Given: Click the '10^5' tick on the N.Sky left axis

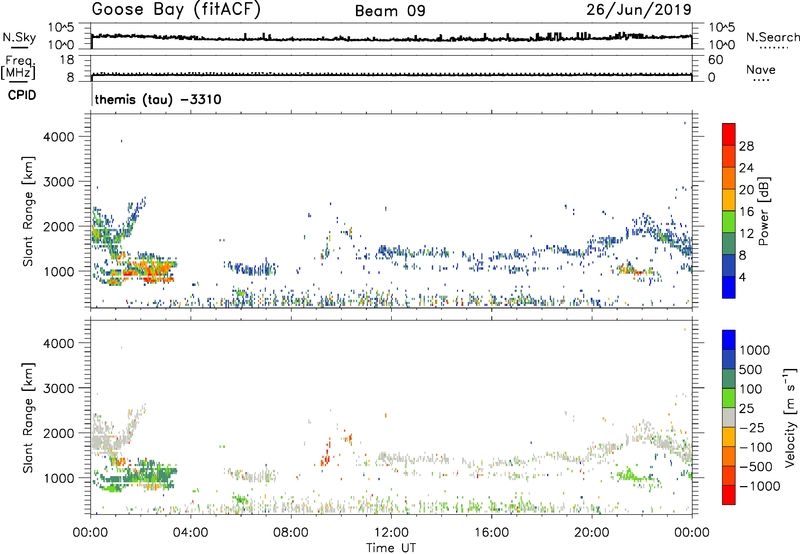Looking at the screenshot, I should click(x=61, y=28).
